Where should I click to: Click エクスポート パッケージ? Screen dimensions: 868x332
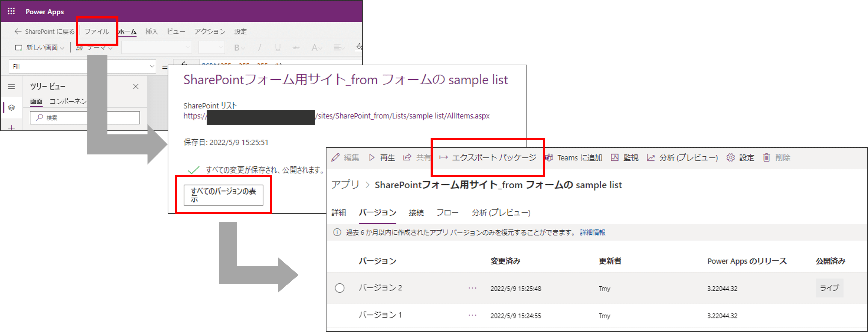click(488, 158)
